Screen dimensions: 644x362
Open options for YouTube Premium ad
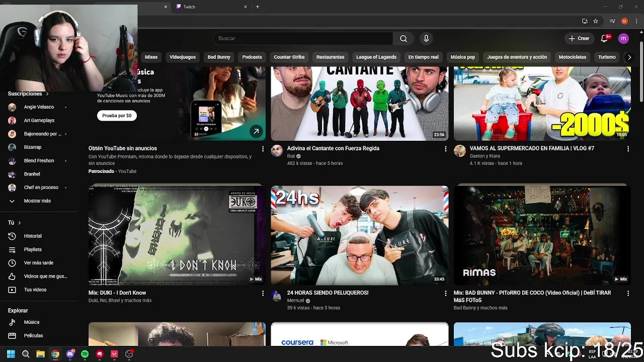click(263, 149)
